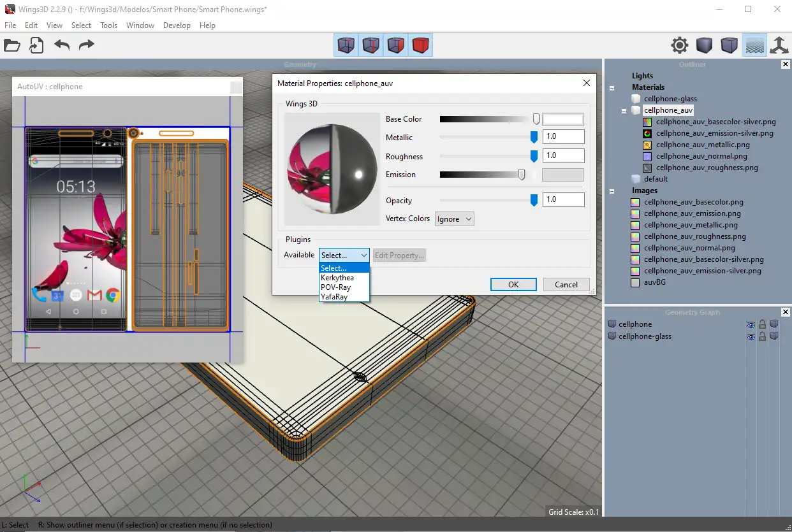Select face selection mode cube
Screen dimensions: 792x532
pos(395,45)
